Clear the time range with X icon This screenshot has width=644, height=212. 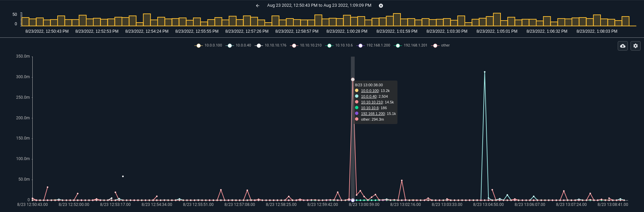point(381,6)
